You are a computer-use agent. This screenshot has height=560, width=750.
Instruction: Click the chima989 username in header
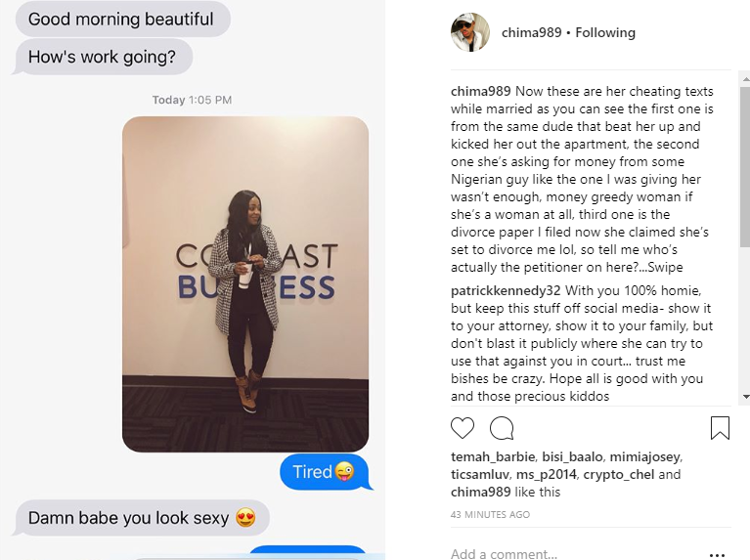click(531, 32)
